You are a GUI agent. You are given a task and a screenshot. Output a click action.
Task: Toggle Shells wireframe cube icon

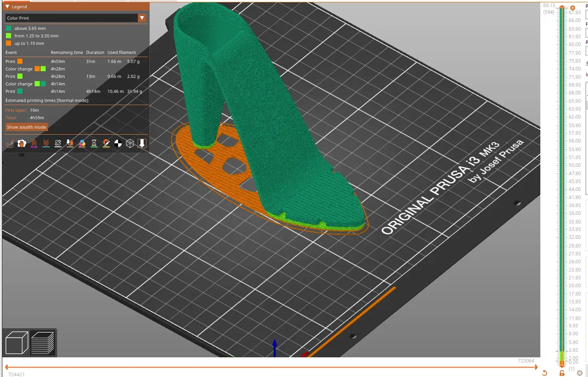point(130,144)
